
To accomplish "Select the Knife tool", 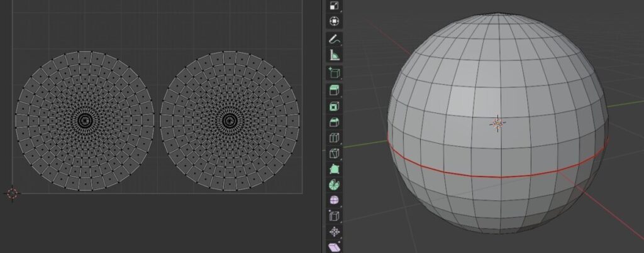I will [x=335, y=153].
